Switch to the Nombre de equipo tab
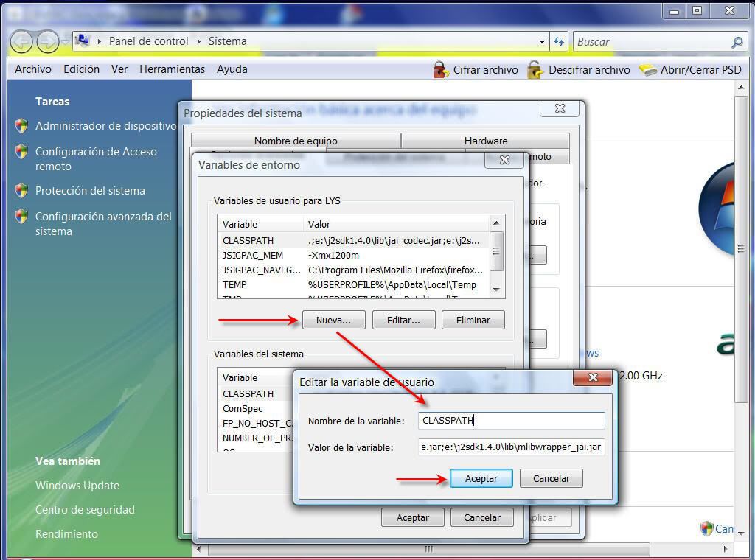Image resolution: width=755 pixels, height=560 pixels. point(296,141)
